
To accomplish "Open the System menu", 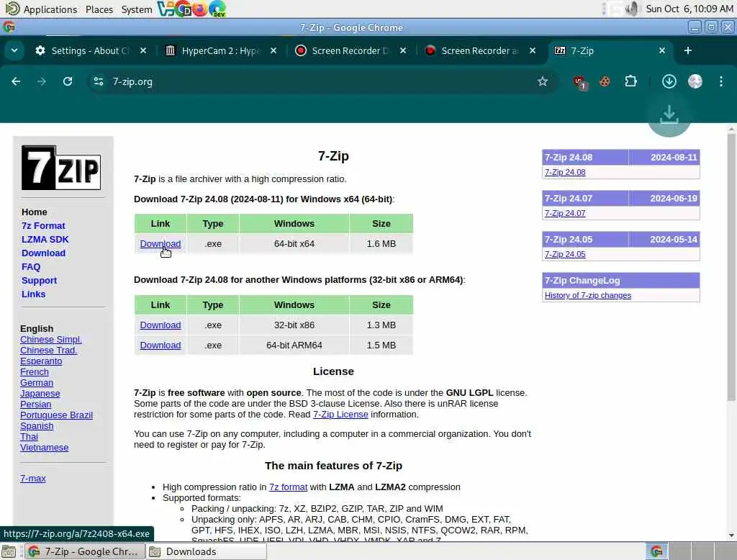I will [x=137, y=9].
